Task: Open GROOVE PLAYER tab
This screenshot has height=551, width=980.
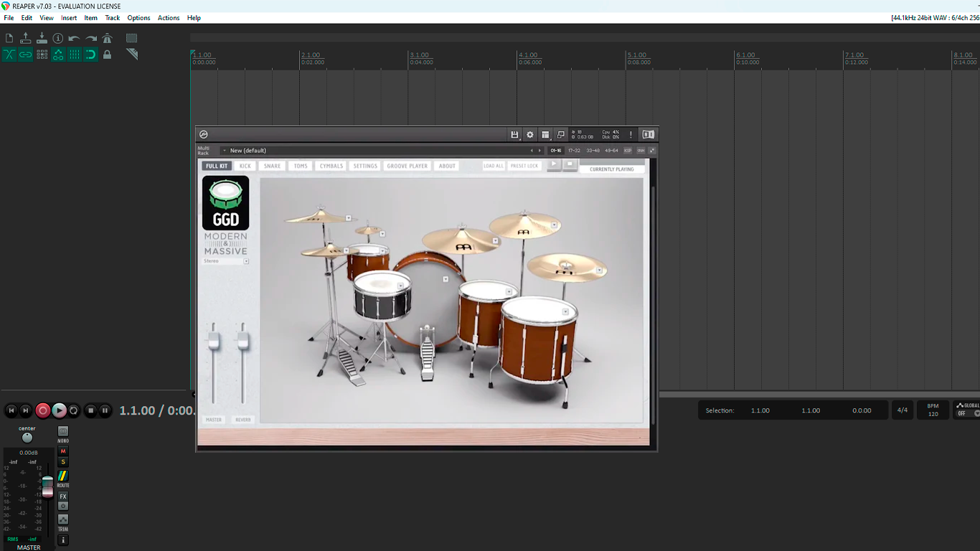Action: pyautogui.click(x=407, y=166)
